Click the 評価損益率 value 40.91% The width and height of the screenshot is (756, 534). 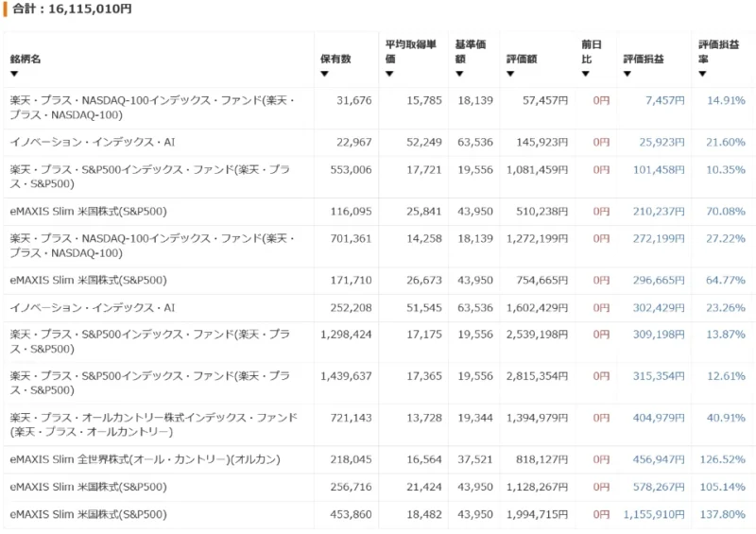pyautogui.click(x=726, y=418)
